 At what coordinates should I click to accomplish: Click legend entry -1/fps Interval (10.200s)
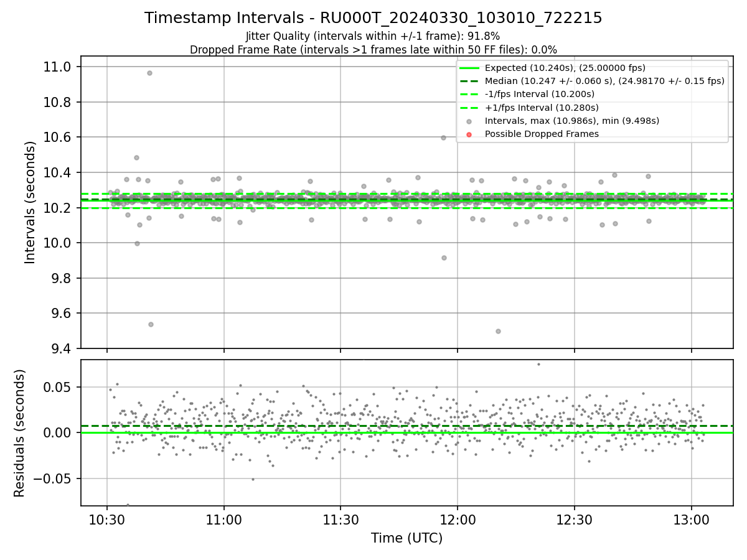point(540,94)
